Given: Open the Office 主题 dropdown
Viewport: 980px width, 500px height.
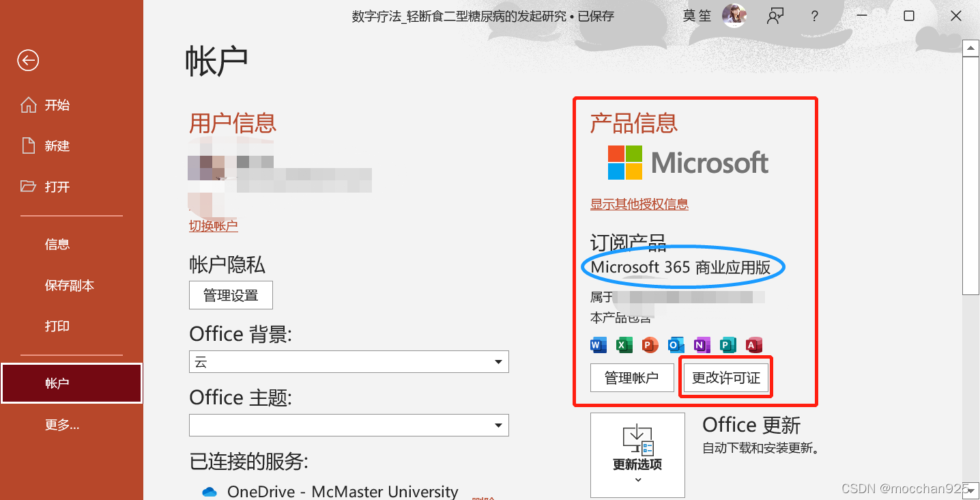Looking at the screenshot, I should tap(349, 426).
